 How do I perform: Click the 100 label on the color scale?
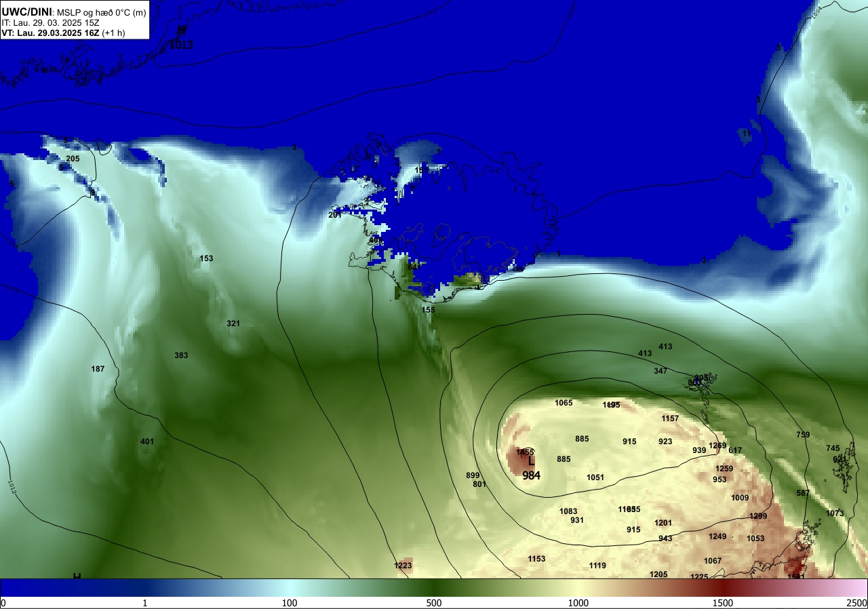click(x=290, y=603)
